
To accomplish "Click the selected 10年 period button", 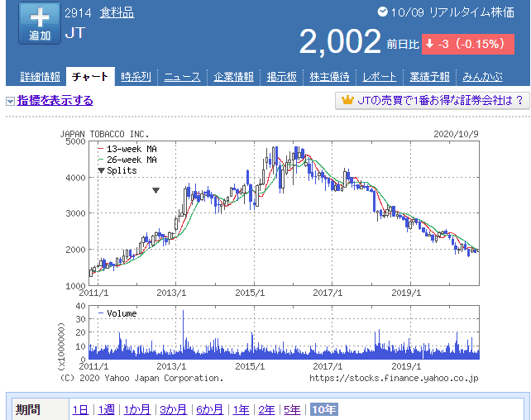I will (x=324, y=409).
